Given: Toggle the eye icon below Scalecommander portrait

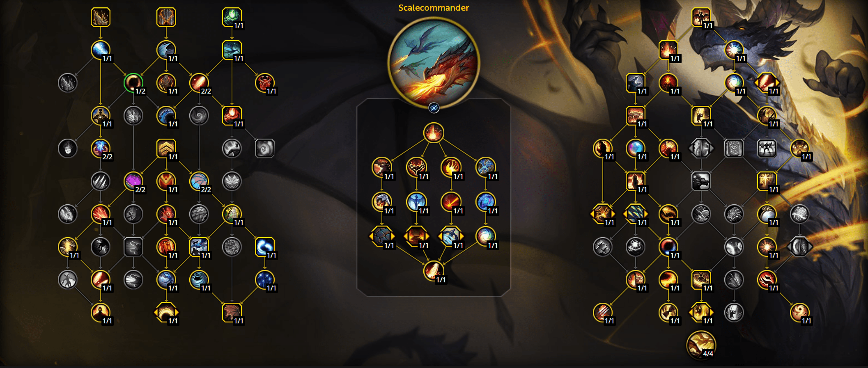Looking at the screenshot, I should pos(434,108).
